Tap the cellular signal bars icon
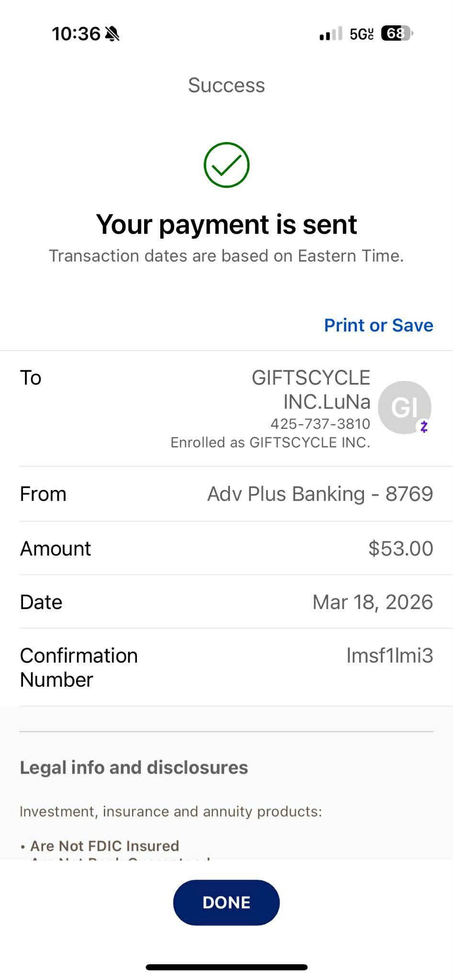This screenshot has width=453, height=980. pos(330,34)
